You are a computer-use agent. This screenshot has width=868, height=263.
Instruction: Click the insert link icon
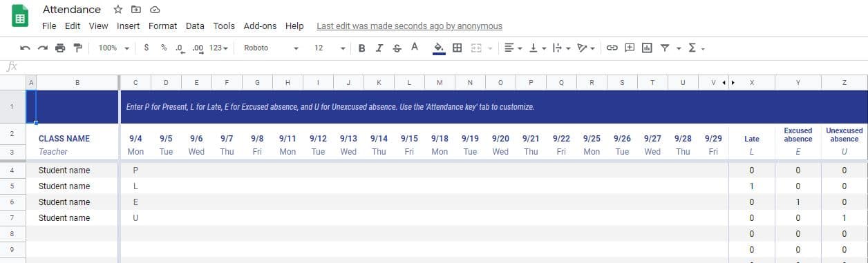click(x=612, y=48)
